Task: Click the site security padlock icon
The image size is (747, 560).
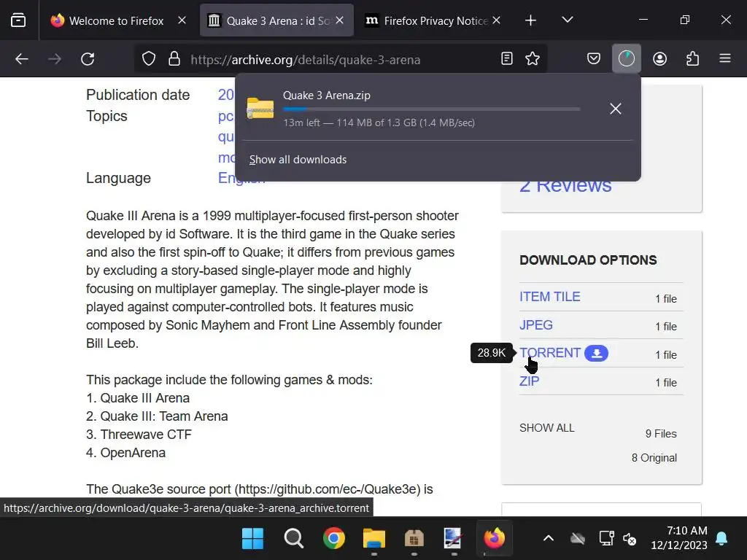Action: pos(174,59)
